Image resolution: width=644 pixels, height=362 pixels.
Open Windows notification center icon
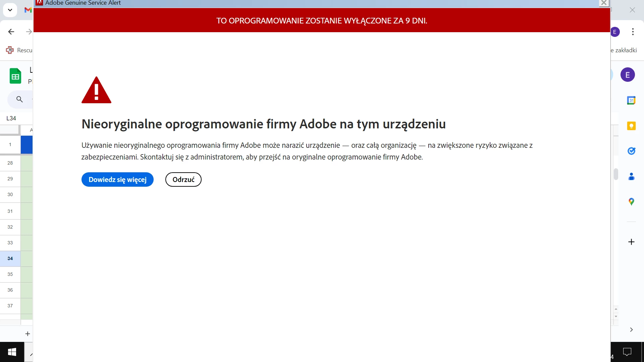tap(627, 352)
